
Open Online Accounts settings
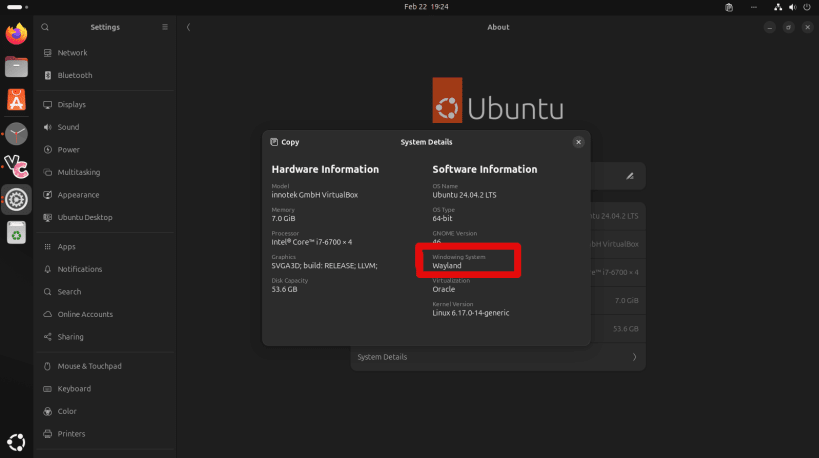coord(106,314)
